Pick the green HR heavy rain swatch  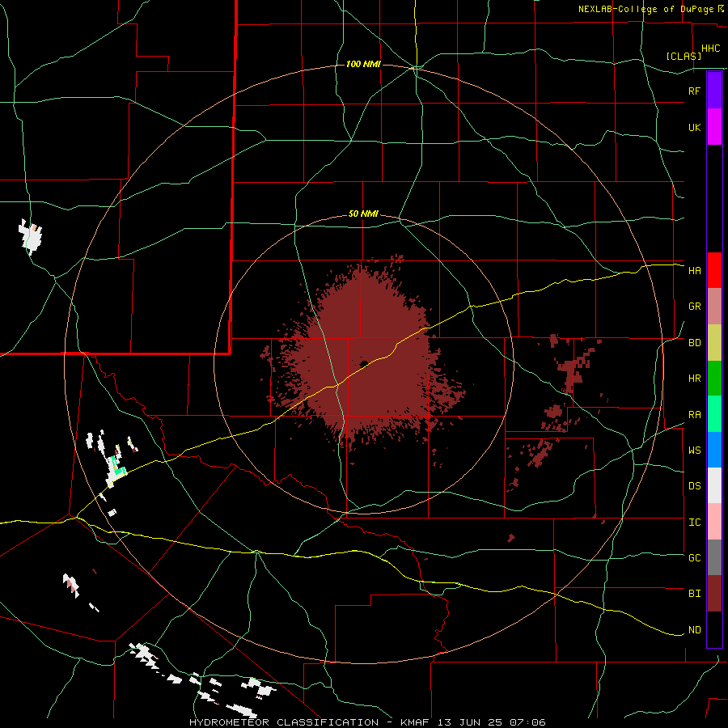pyautogui.click(x=714, y=378)
